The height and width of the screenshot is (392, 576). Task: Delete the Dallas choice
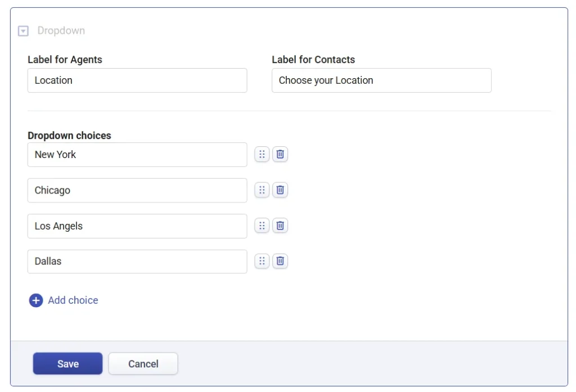click(x=280, y=261)
